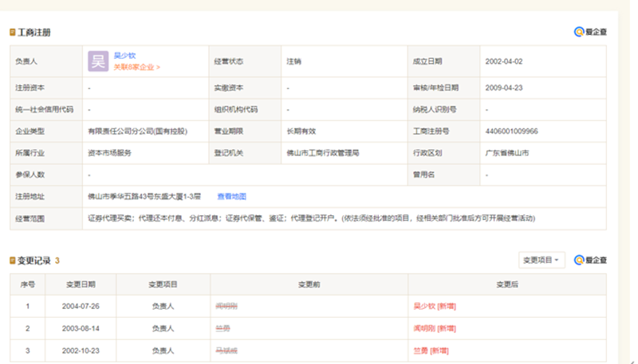Click the registered address 佛山市季华五路43号

(x=144, y=196)
